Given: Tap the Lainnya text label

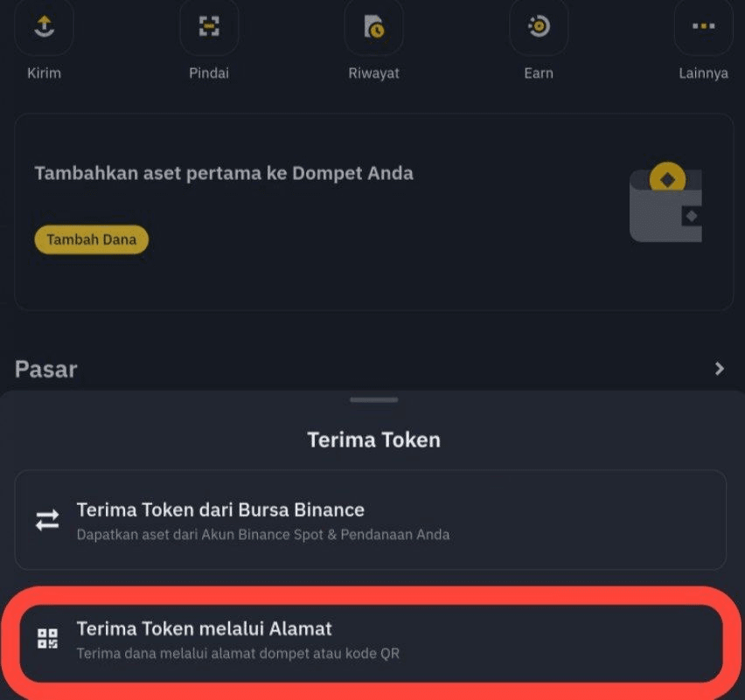Looking at the screenshot, I should click(703, 73).
